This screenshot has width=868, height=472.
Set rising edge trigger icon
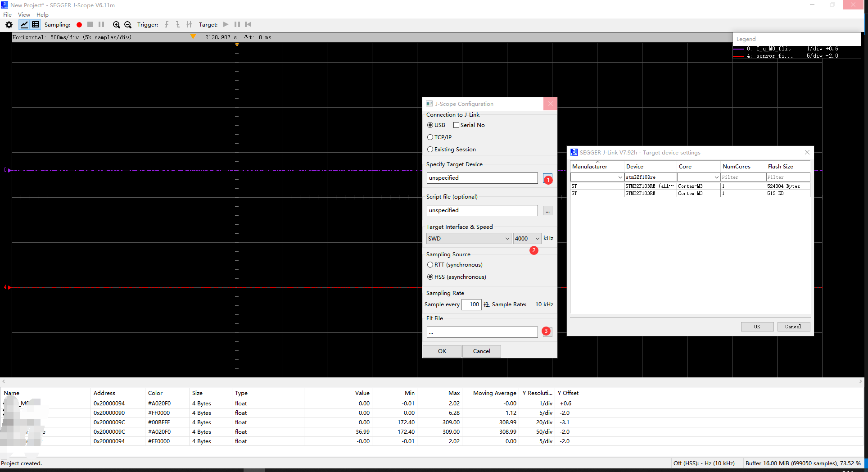click(x=167, y=24)
